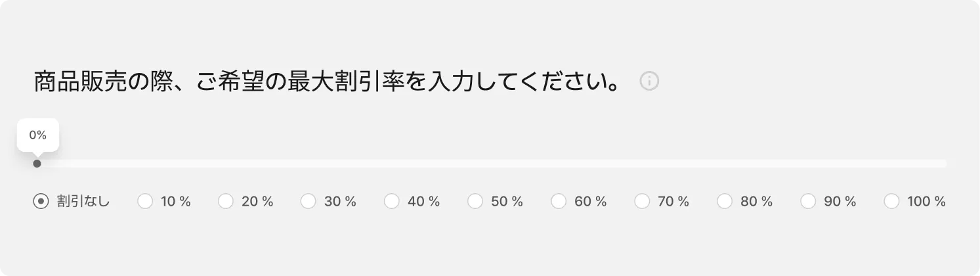The image size is (980, 276).
Task: Set maximum discount to 40 %
Action: [392, 202]
